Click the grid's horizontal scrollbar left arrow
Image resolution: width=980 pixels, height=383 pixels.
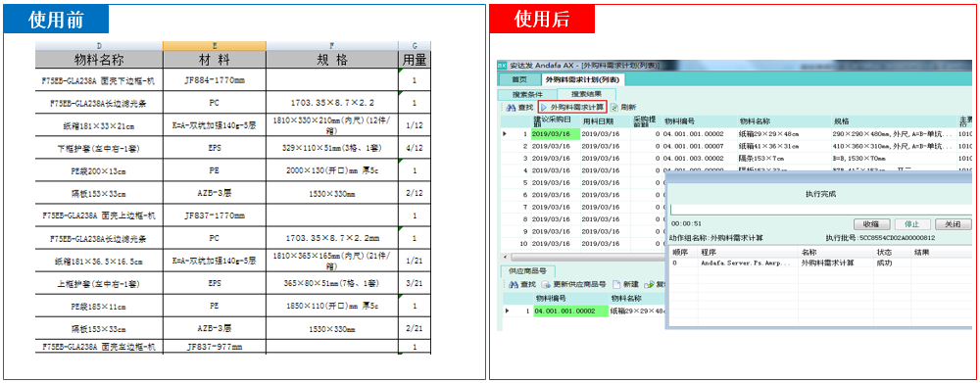coord(505,258)
